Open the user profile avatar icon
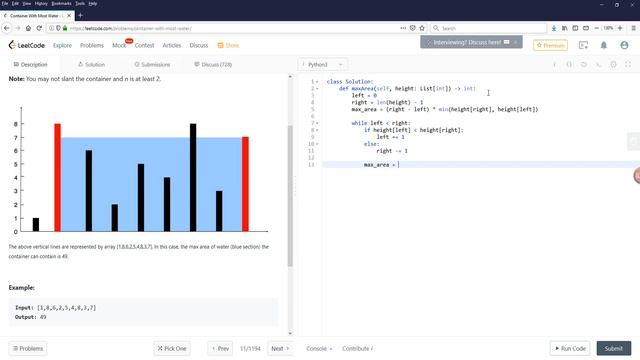This screenshot has width=640, height=360. [x=624, y=45]
